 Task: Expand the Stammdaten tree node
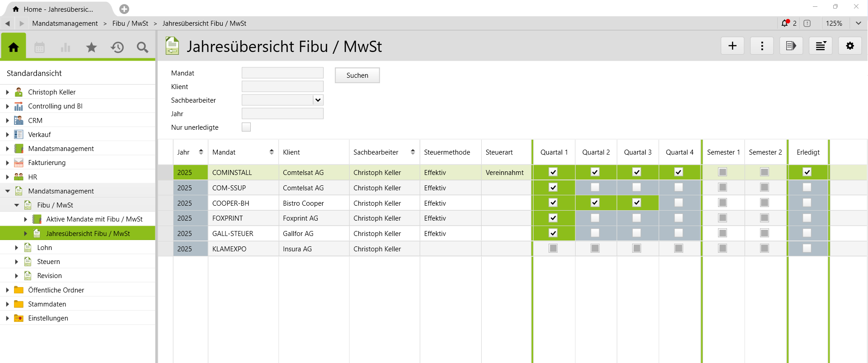(7, 304)
